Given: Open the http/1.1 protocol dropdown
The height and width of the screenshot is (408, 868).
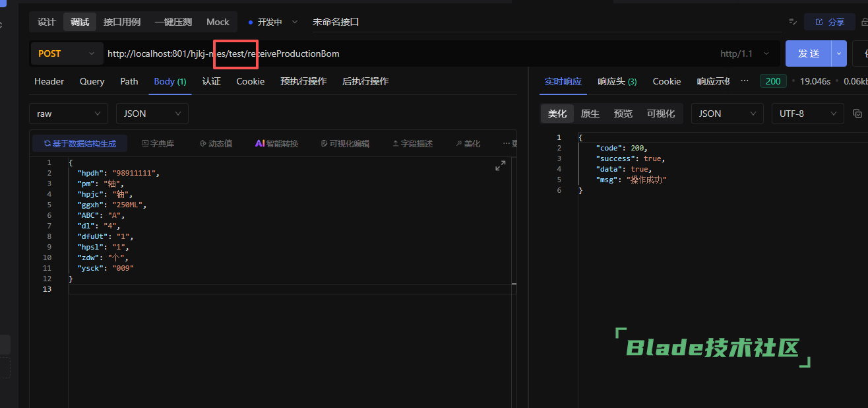Looking at the screenshot, I should [x=745, y=53].
